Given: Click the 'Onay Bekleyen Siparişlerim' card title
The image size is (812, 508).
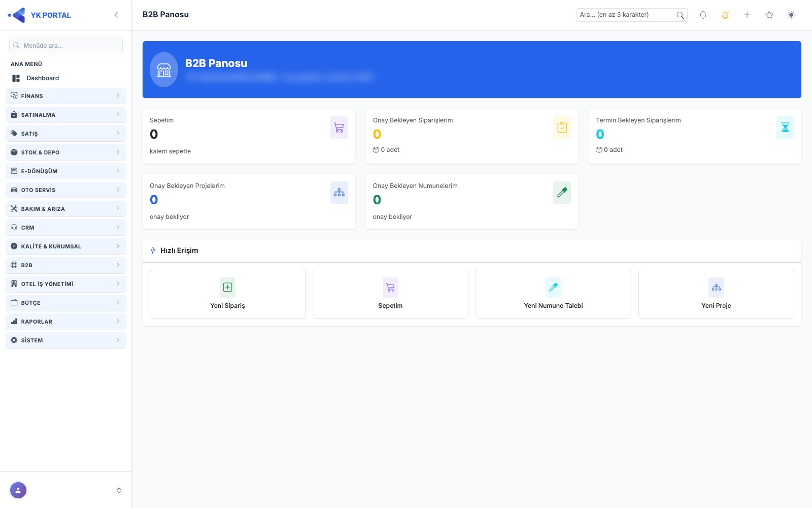Looking at the screenshot, I should tap(413, 120).
